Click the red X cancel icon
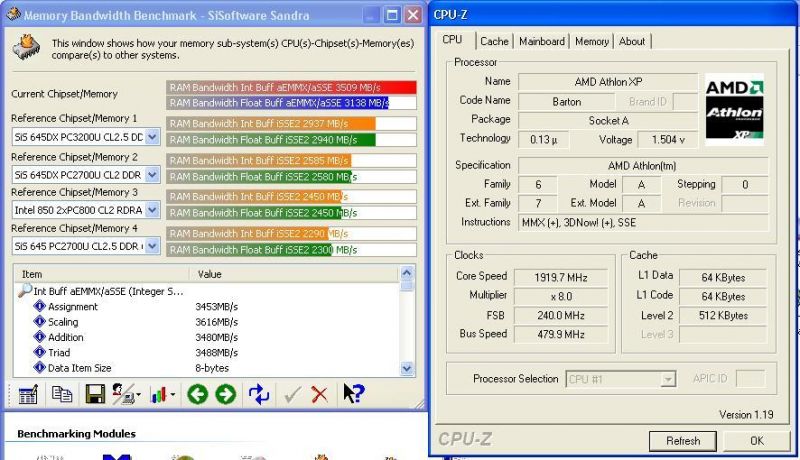The image size is (800, 460). (320, 394)
